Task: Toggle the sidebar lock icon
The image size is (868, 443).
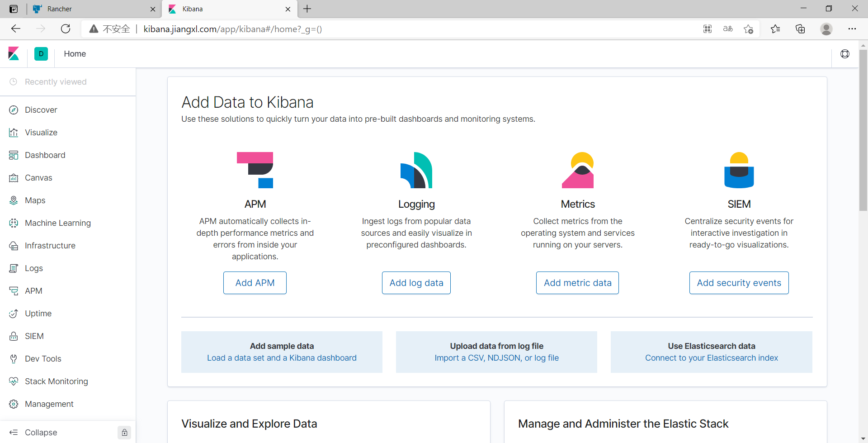Action: [124, 433]
